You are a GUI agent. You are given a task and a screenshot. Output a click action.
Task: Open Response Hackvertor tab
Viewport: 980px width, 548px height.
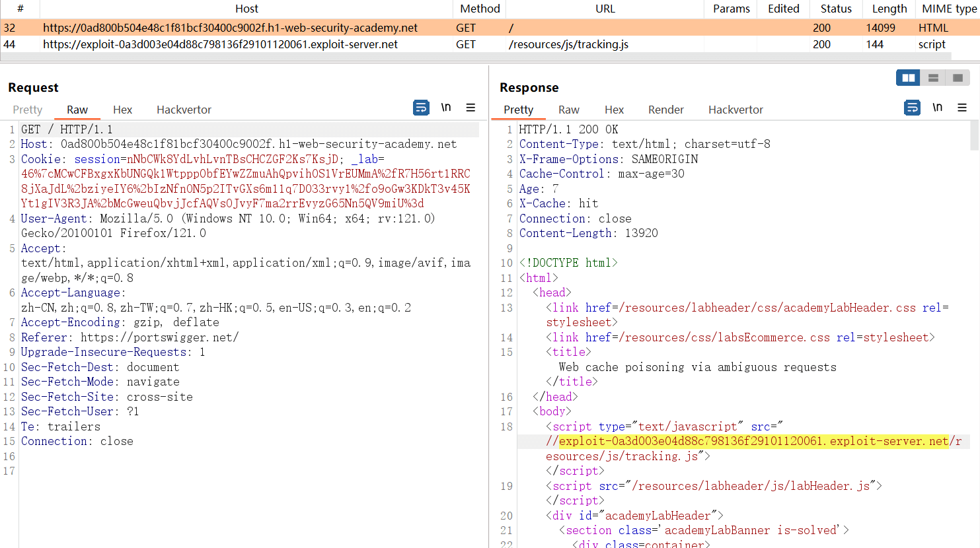coord(735,110)
